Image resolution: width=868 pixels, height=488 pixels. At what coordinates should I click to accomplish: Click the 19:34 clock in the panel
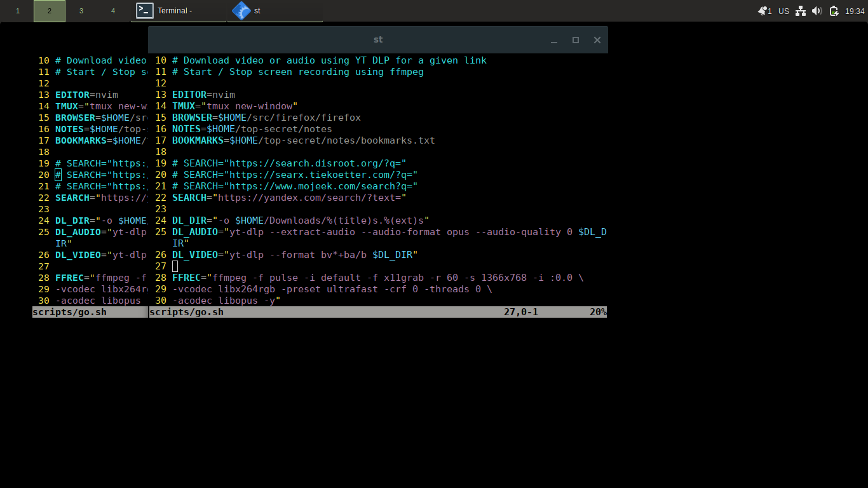coord(855,11)
